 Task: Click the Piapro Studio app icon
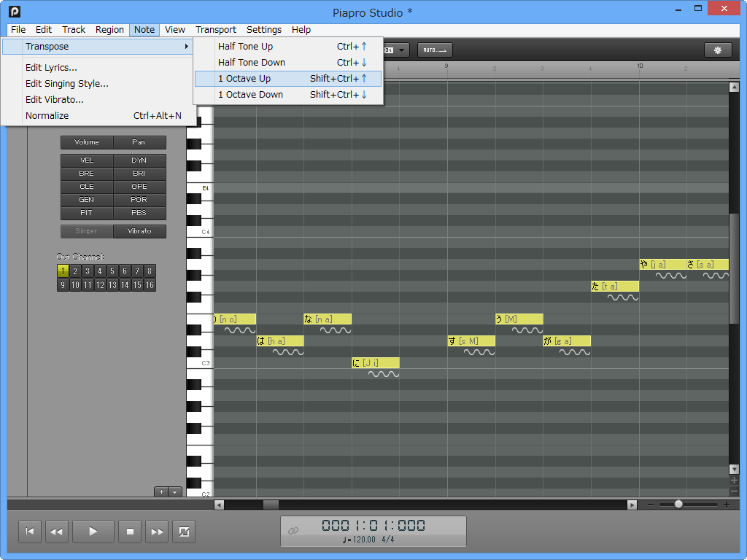pos(15,11)
